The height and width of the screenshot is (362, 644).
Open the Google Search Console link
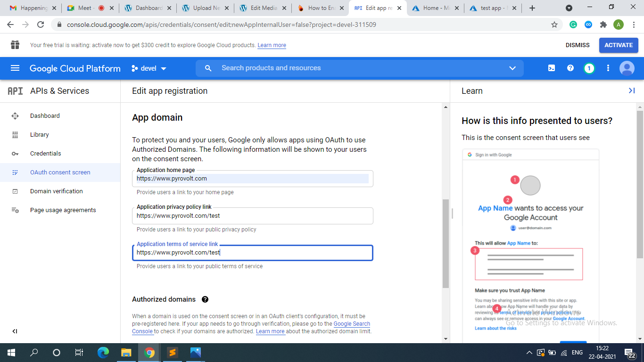(x=351, y=324)
